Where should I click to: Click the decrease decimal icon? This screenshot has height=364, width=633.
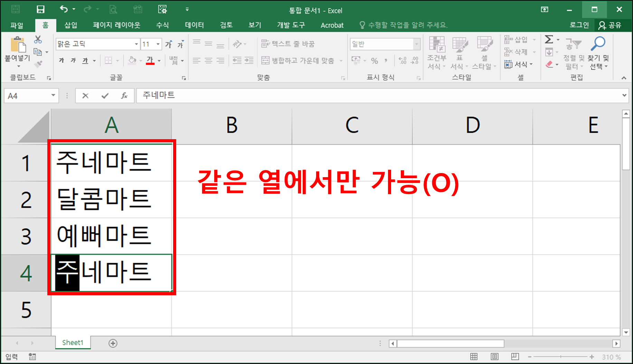(x=415, y=61)
